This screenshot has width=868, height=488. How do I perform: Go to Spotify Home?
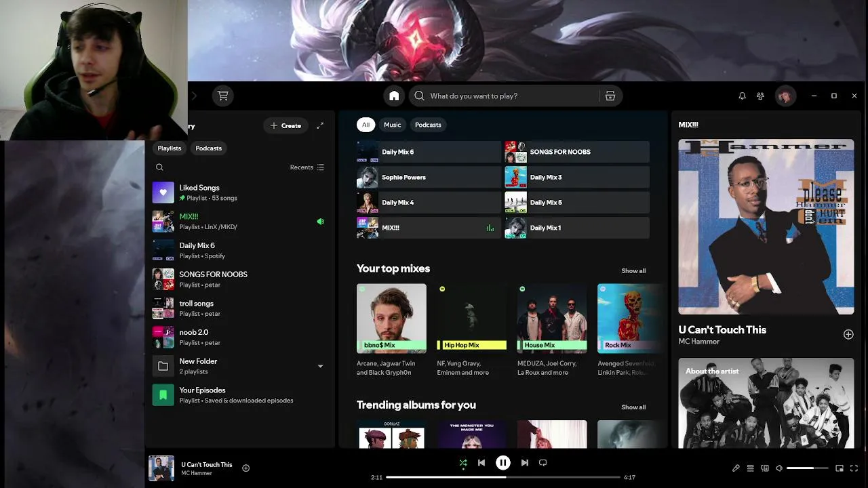point(394,96)
